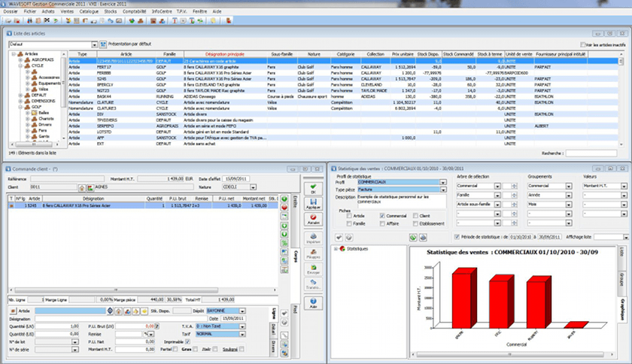This screenshot has width=632, height=364.
Task: Open the InfoCentre menu
Action: coord(162,12)
